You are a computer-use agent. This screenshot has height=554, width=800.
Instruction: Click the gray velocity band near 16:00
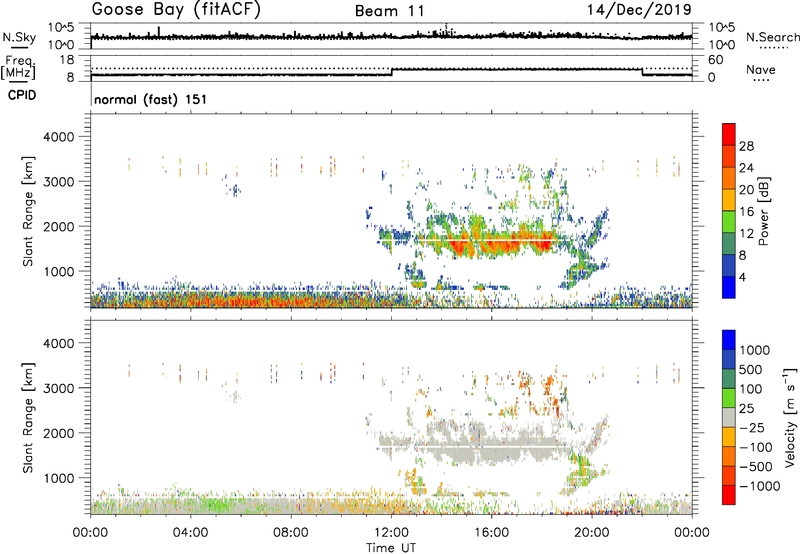coord(491,448)
